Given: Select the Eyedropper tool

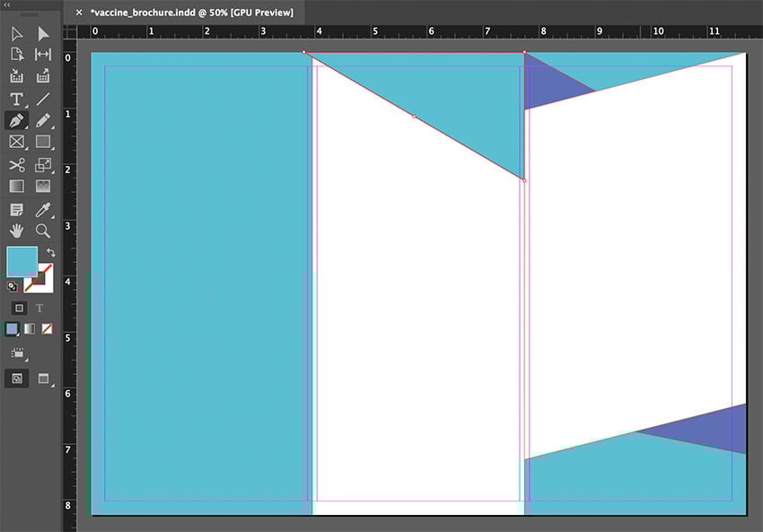Looking at the screenshot, I should tap(43, 210).
